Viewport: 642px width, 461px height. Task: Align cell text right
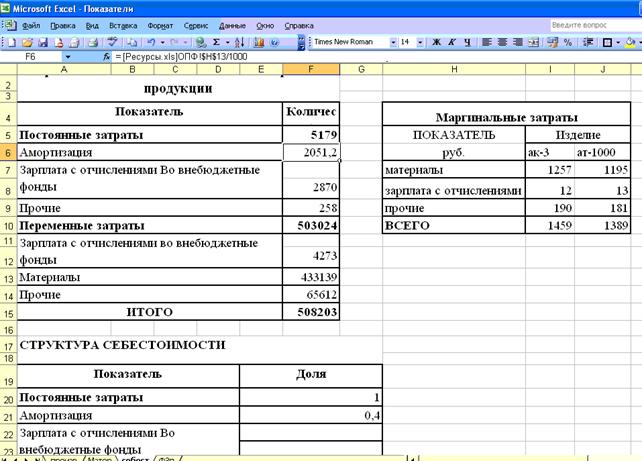[518, 42]
